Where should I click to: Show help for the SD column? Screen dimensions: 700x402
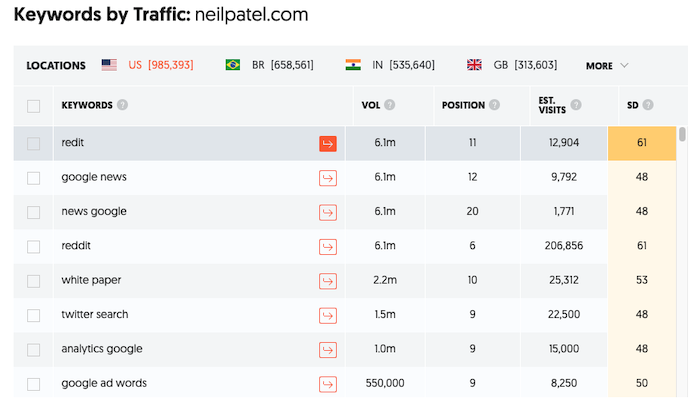point(648,105)
